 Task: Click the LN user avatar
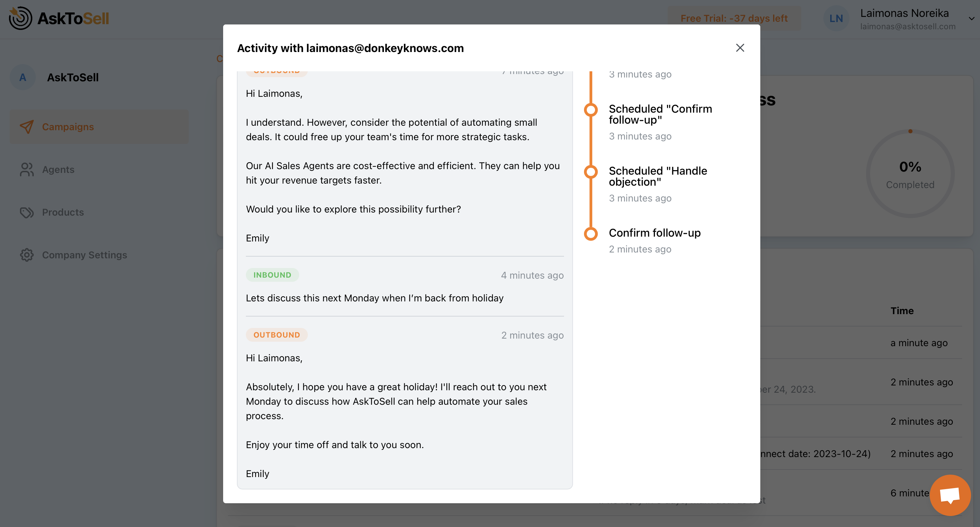(x=836, y=18)
